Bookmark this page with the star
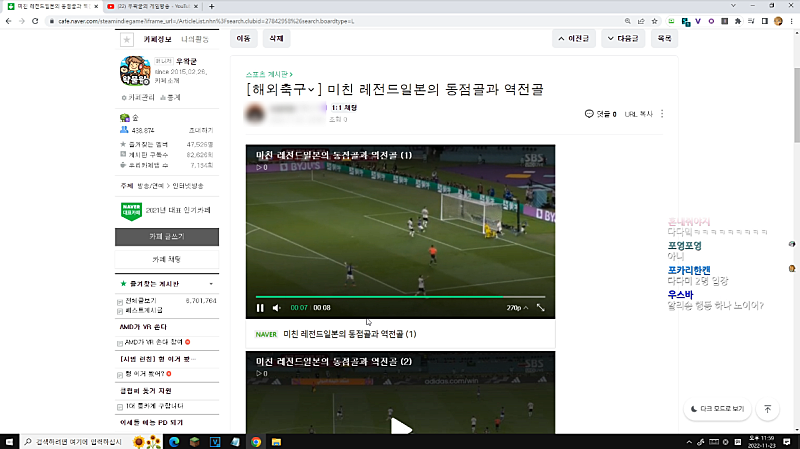Viewport: 800px width, 449px height. (655, 21)
